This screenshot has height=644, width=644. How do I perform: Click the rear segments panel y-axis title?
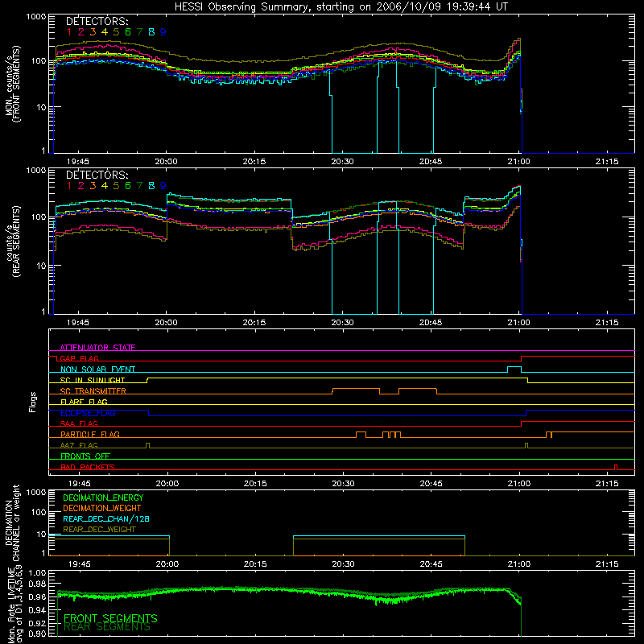pos(13,242)
